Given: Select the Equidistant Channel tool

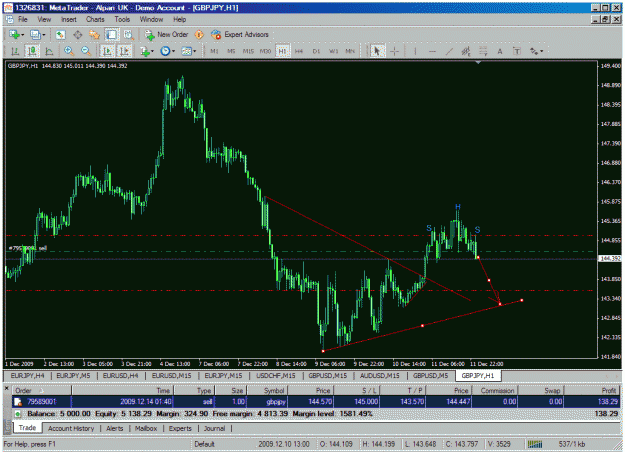Looking at the screenshot, I should pos(466,51).
